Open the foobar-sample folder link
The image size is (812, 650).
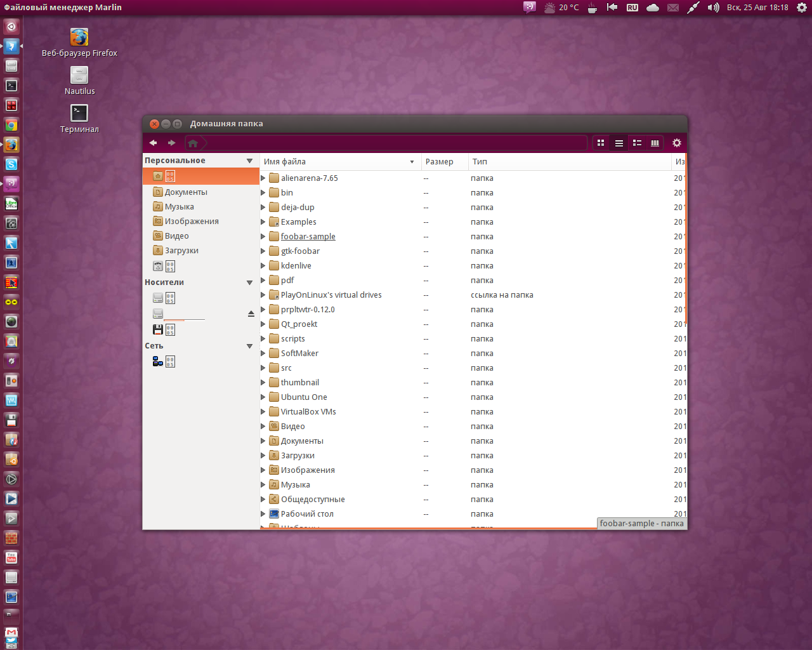[x=308, y=237]
